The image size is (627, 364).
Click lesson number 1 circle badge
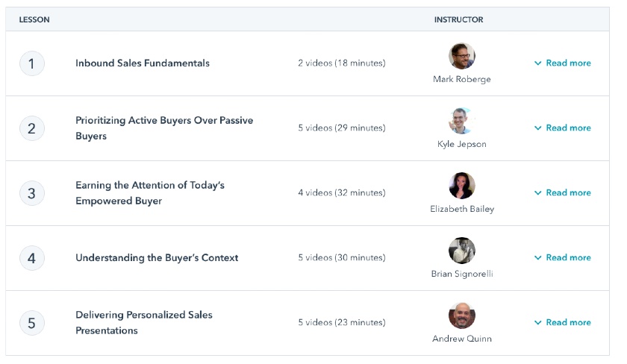[x=31, y=63]
